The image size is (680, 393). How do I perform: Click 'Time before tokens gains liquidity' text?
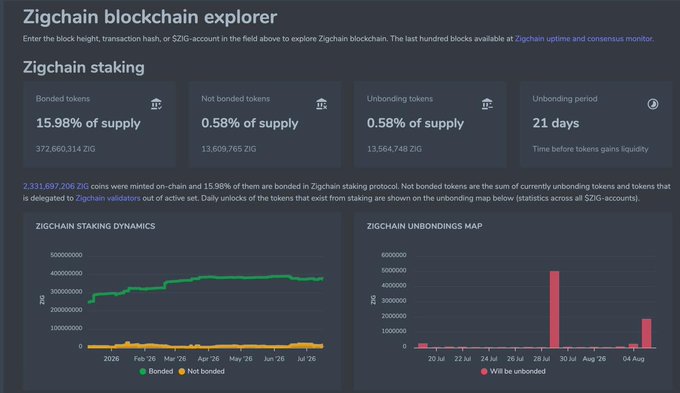590,149
